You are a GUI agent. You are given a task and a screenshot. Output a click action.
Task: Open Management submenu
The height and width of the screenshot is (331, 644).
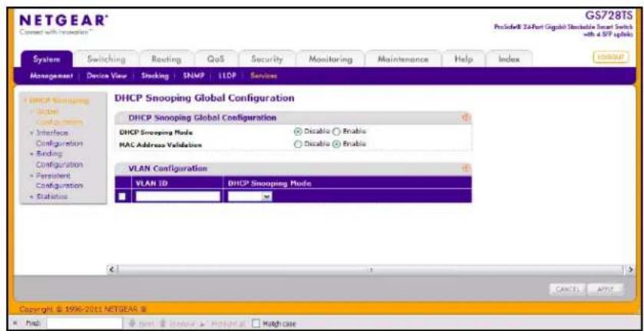click(x=51, y=76)
